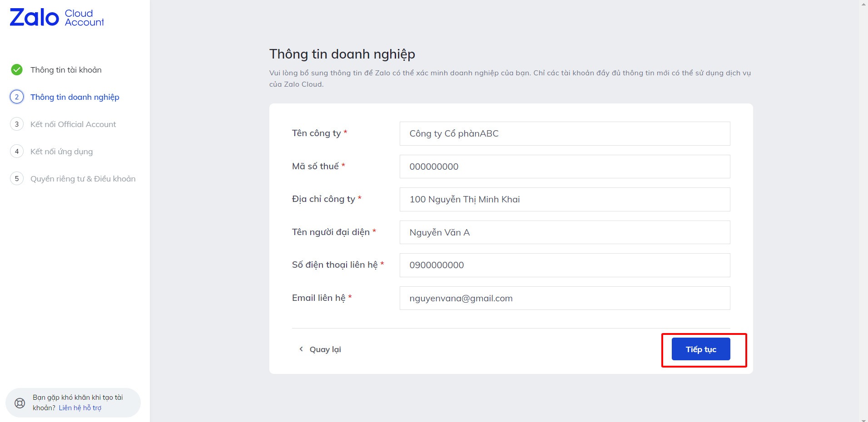Open Kết nối ứng dụng step

[61, 152]
